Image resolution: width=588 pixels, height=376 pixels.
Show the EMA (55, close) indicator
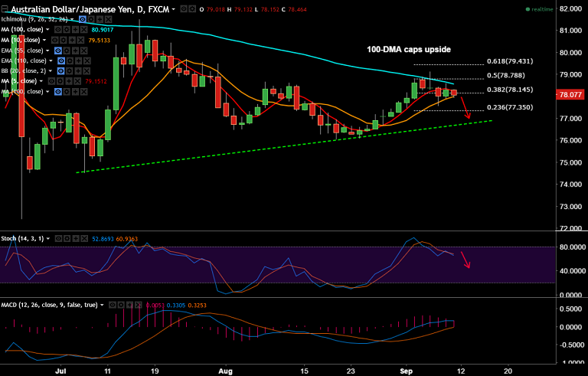tap(58, 51)
